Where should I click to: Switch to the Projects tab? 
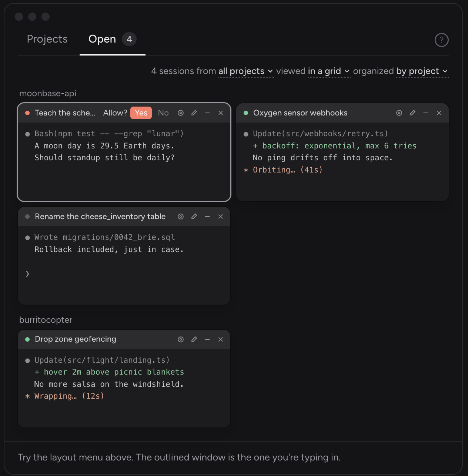(x=47, y=39)
